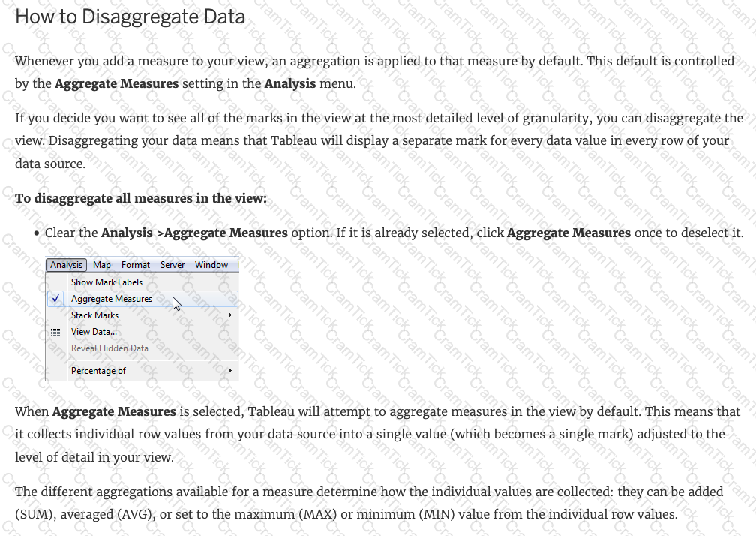This screenshot has width=756, height=536.
Task: Open the Format menu
Action: click(x=136, y=265)
